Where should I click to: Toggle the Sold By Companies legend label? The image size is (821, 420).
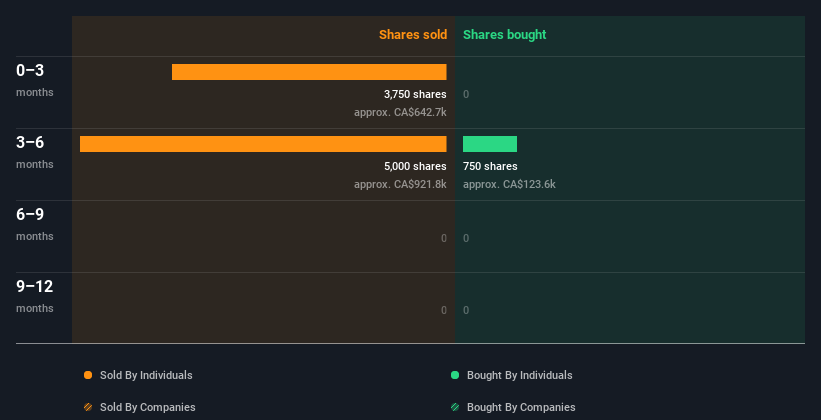(x=148, y=407)
